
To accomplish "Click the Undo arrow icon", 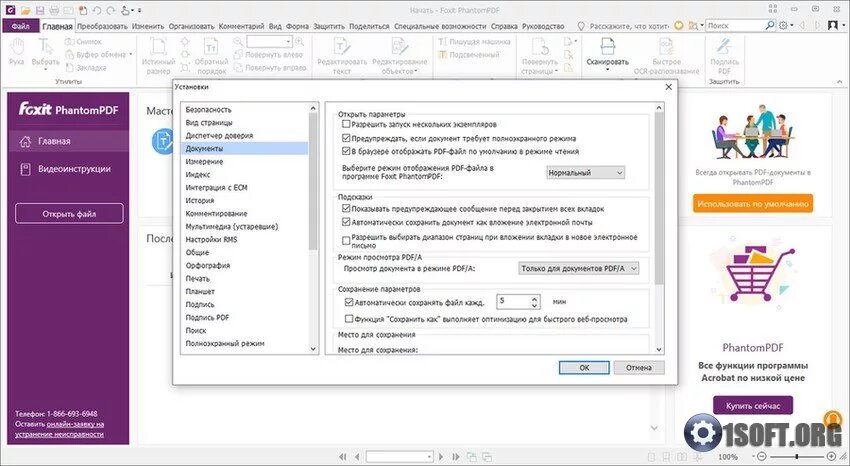I will tap(96, 10).
